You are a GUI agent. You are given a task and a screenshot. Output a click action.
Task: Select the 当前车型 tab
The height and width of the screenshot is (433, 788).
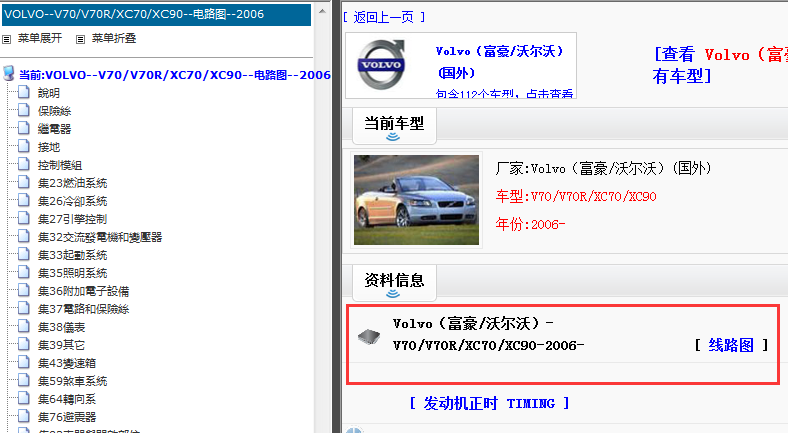[x=394, y=126]
